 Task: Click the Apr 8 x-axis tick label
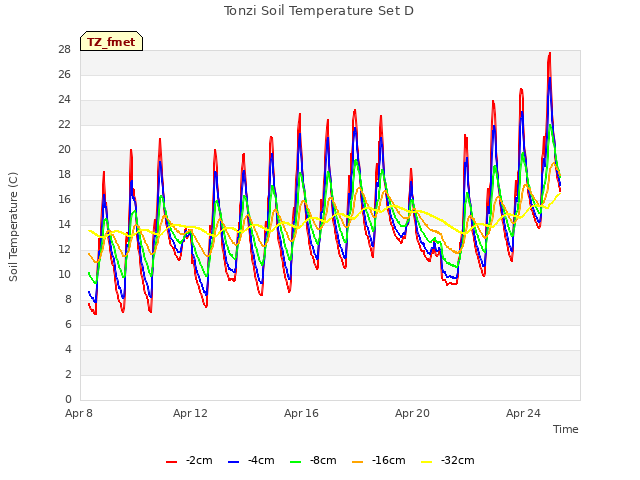coord(79,413)
